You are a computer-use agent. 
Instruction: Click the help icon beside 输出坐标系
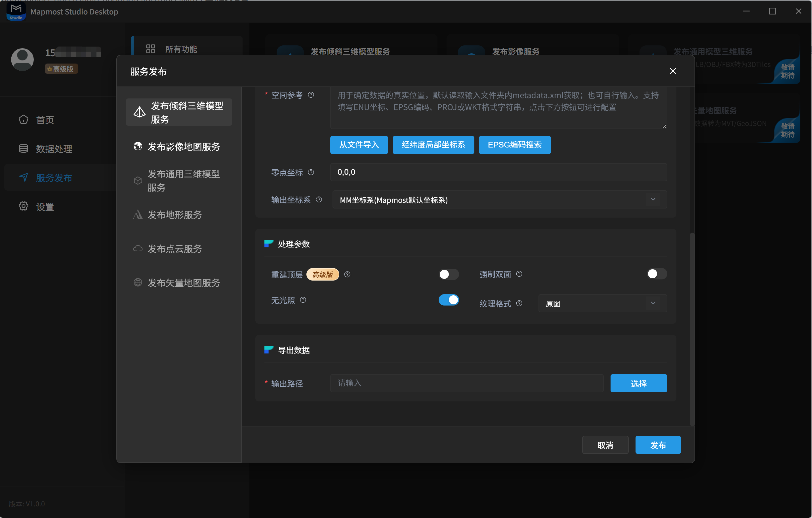click(x=319, y=200)
